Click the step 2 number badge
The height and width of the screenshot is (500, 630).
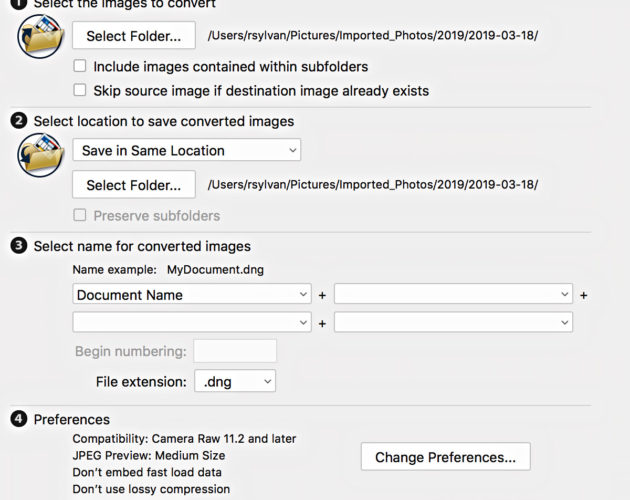pyautogui.click(x=19, y=121)
